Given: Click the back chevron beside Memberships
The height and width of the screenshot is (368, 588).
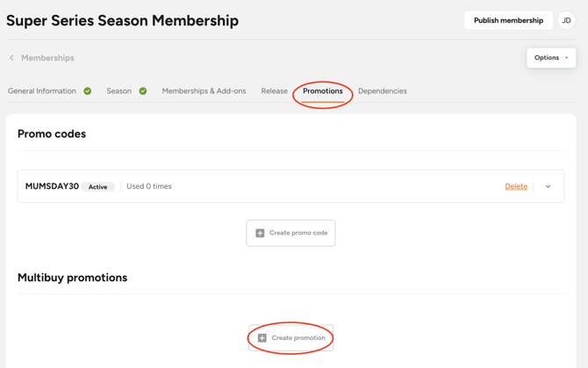Looking at the screenshot, I should 12,58.
